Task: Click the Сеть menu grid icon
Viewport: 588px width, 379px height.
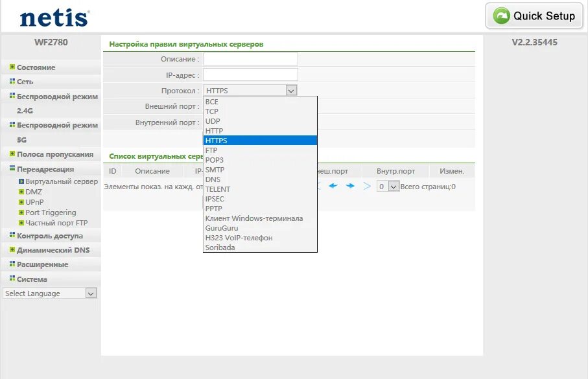Action: pos(12,81)
